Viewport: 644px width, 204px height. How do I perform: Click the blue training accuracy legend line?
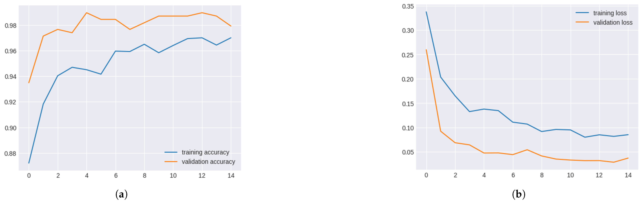point(171,152)
